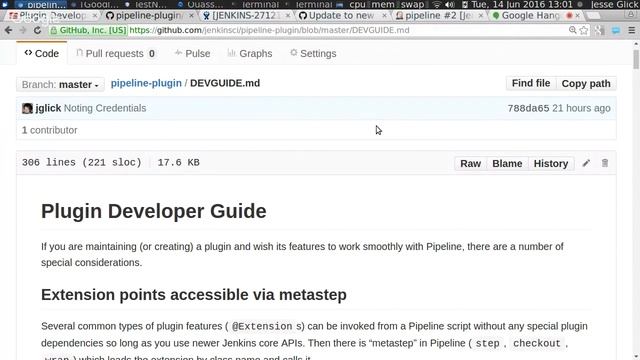
Task: Reload the page with the refresh icon
Action: (x=37, y=30)
